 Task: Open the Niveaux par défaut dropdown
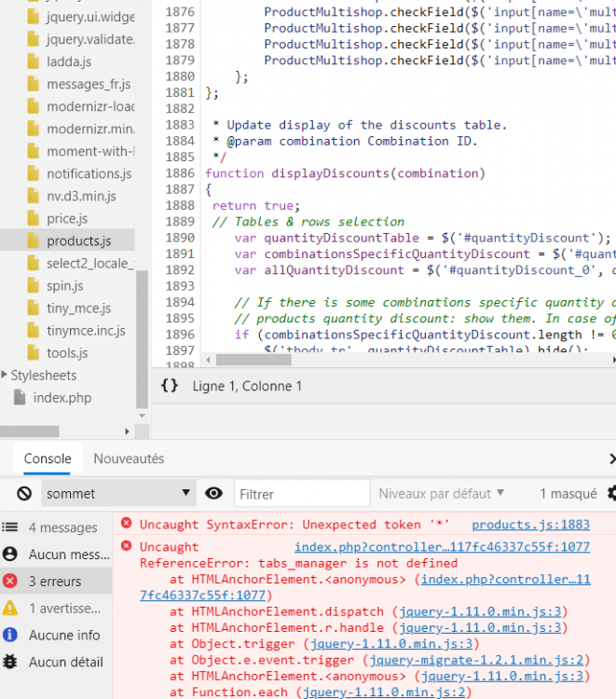441,493
